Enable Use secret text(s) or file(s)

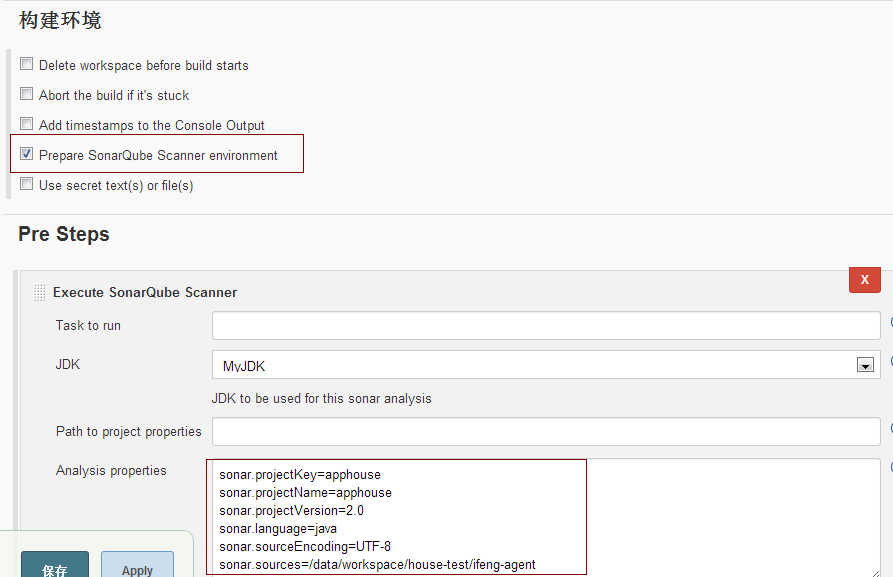click(26, 183)
